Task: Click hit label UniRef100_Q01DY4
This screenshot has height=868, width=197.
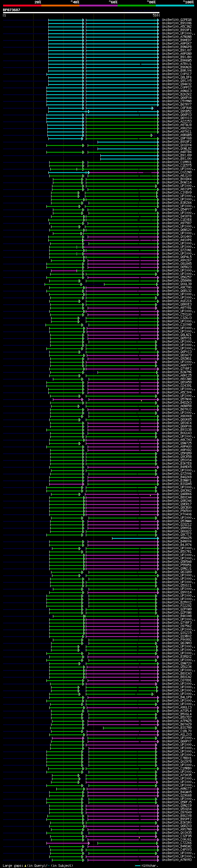Action: (177, 145)
